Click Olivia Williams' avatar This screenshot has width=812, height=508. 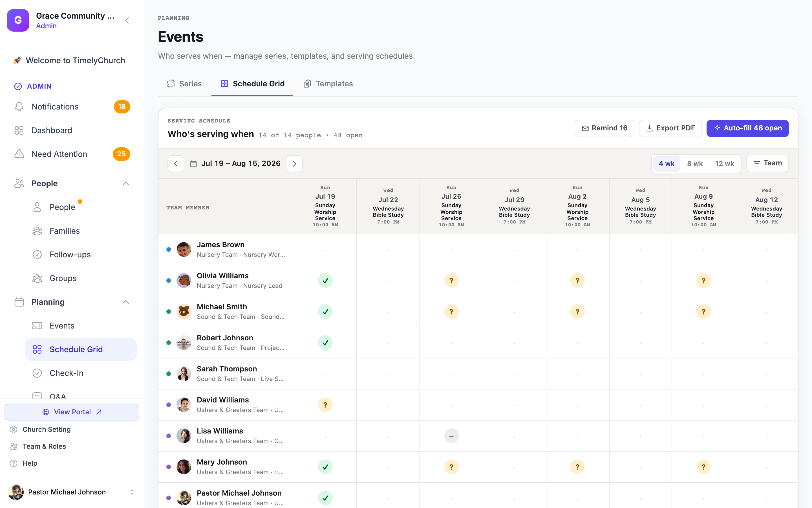coord(184,281)
